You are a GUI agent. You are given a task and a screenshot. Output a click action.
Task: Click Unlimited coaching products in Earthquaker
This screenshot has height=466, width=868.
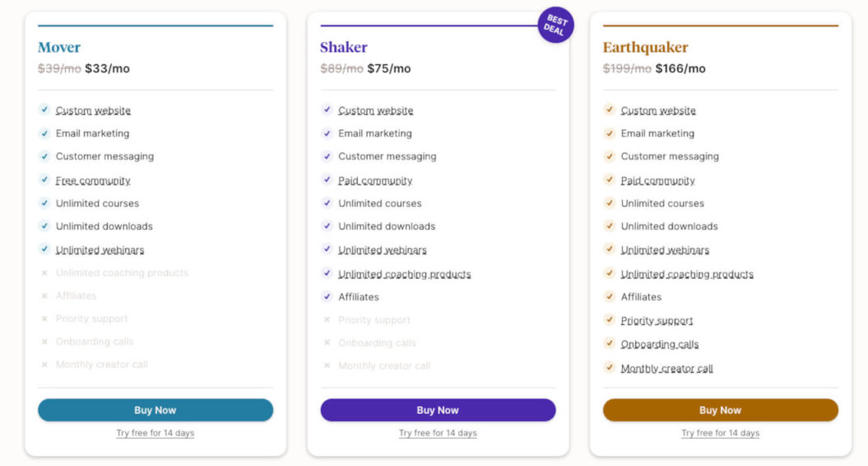pos(687,274)
